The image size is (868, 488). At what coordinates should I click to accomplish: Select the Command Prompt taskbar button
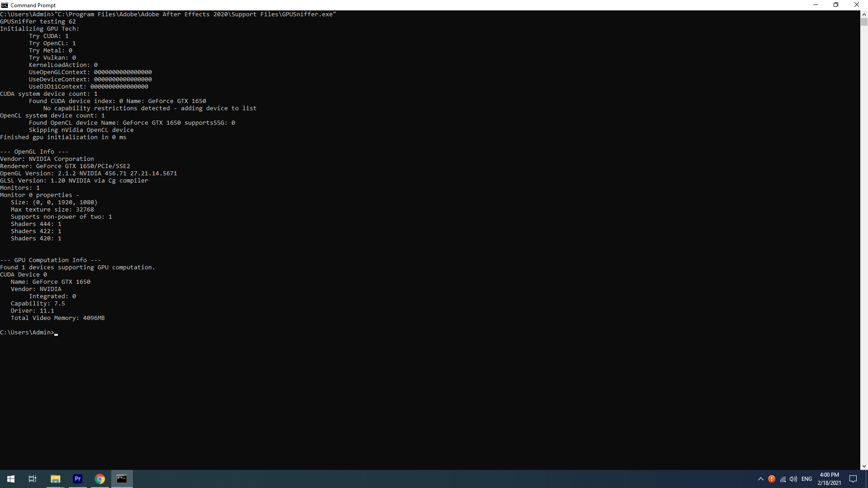[x=122, y=479]
